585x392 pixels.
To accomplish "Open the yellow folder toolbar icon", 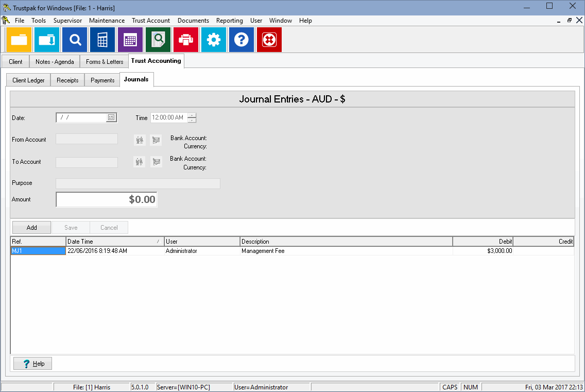I will (19, 40).
